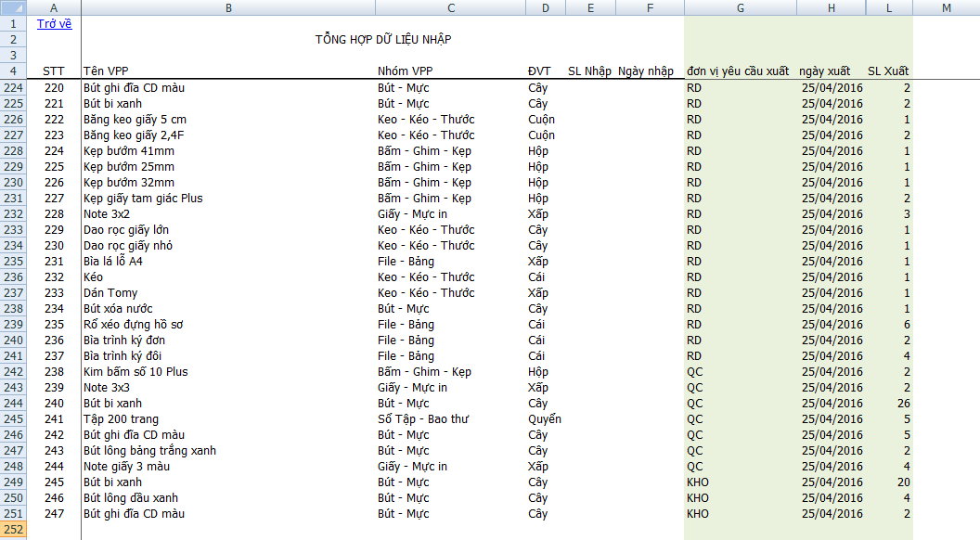Select row 252 header

[x=14, y=530]
